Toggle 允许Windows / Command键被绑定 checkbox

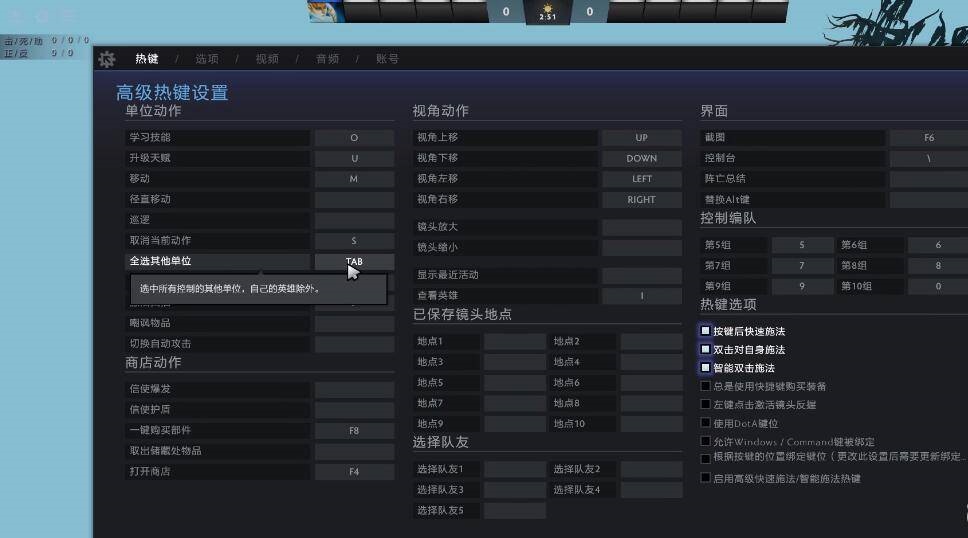pos(705,442)
